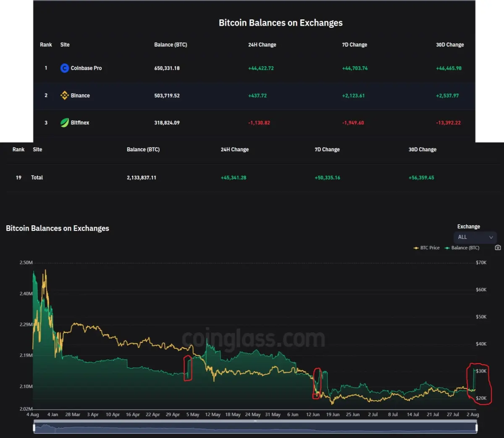Sort the top table by 24H Change header
The image size is (504, 438).
(262, 45)
